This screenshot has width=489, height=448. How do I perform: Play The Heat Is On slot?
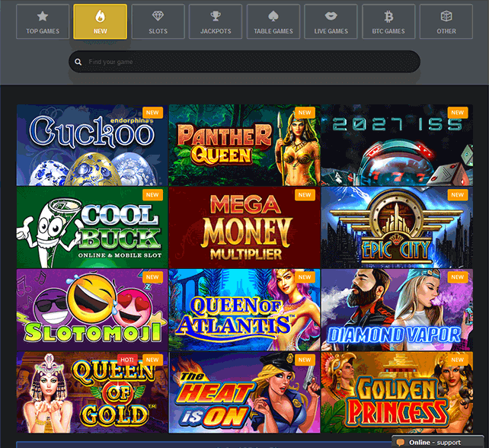point(244,392)
